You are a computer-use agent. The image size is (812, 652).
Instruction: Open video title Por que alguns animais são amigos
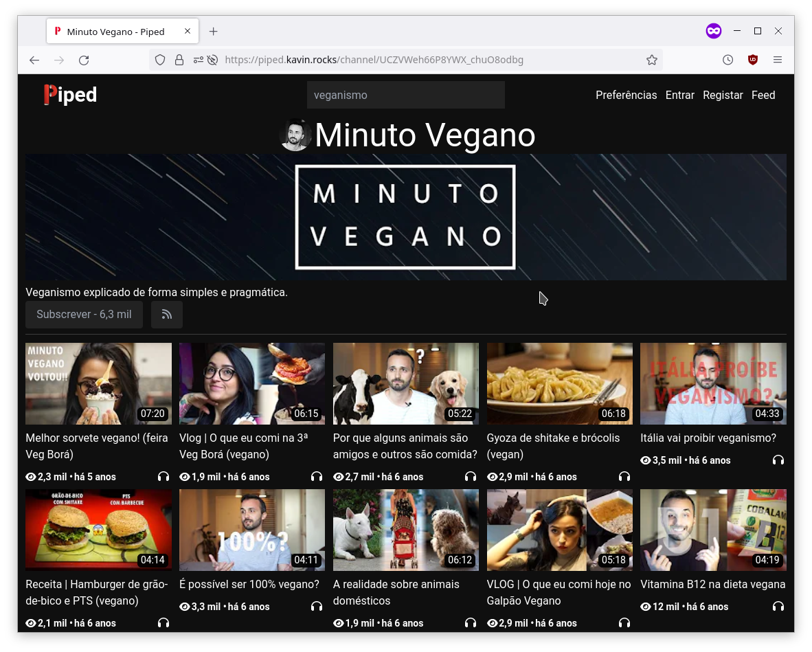click(405, 447)
